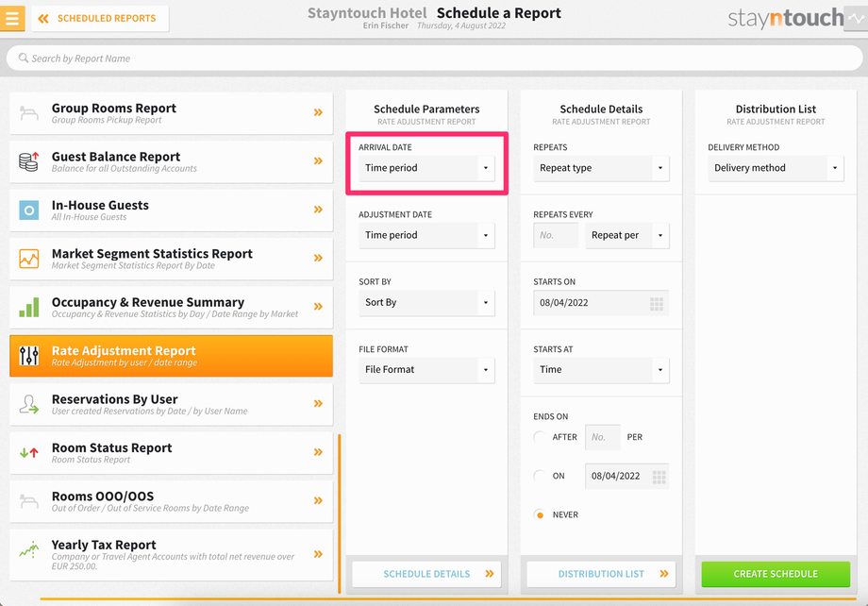
Task: Select the Ends On AFTER radio button
Action: click(x=540, y=437)
